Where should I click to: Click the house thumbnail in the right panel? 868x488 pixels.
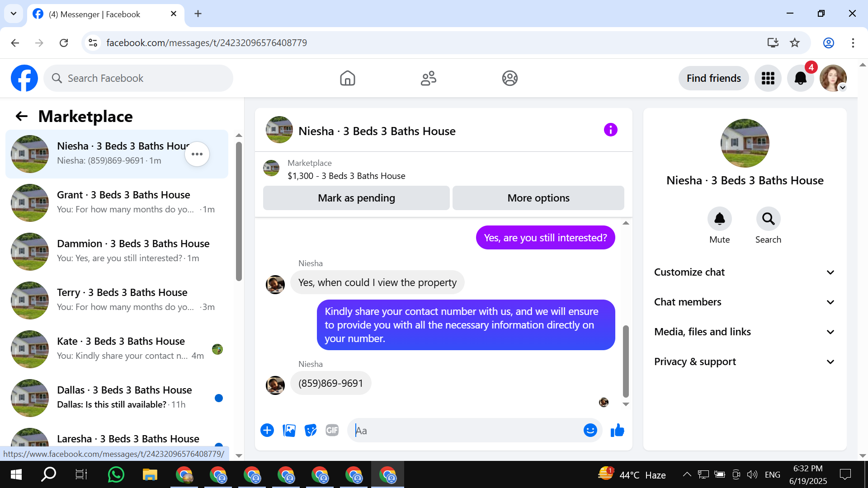745,143
